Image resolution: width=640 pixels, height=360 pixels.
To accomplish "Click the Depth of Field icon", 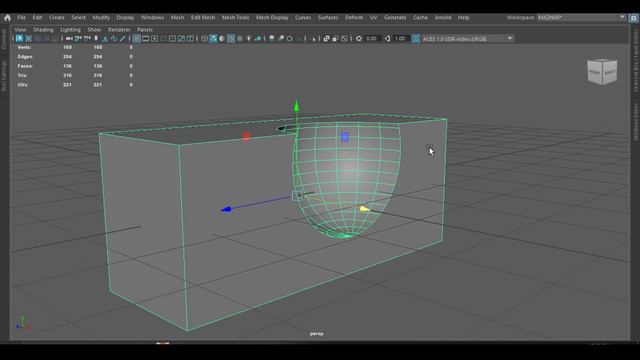I will click(299, 38).
